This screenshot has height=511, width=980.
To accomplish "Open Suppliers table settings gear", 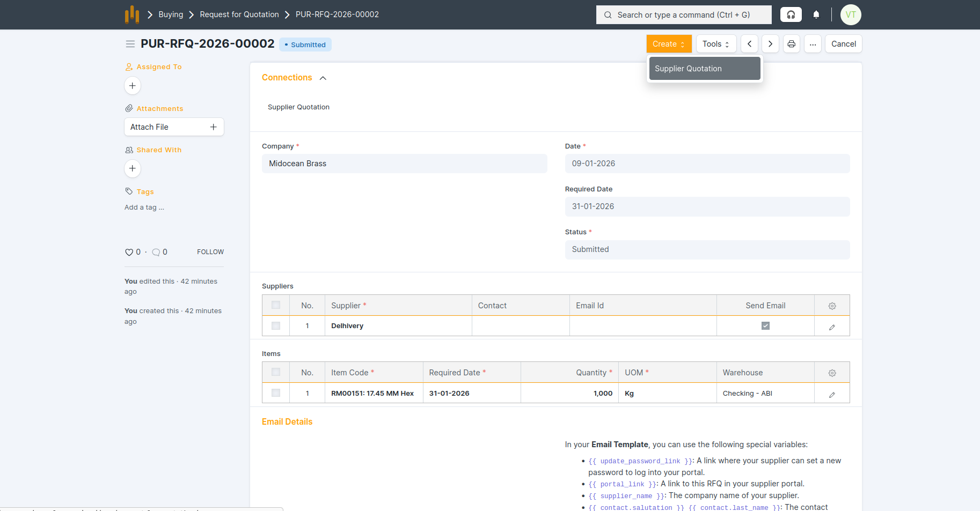I will pyautogui.click(x=831, y=306).
